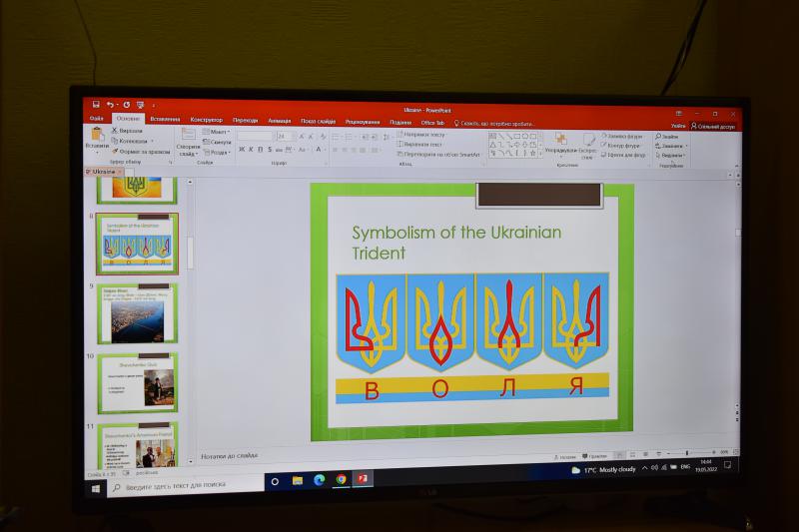
Task: Click Знайти to find text
Action: click(x=666, y=137)
